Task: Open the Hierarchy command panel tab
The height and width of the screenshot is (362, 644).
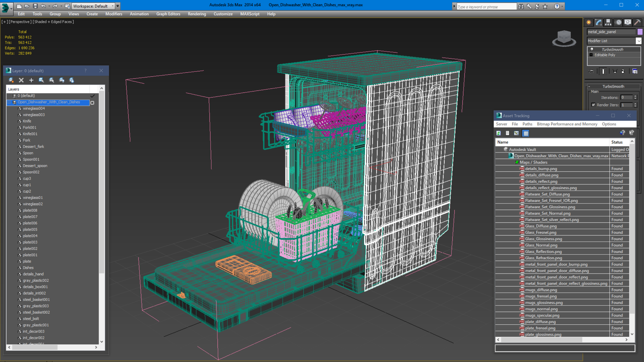Action: point(608,23)
